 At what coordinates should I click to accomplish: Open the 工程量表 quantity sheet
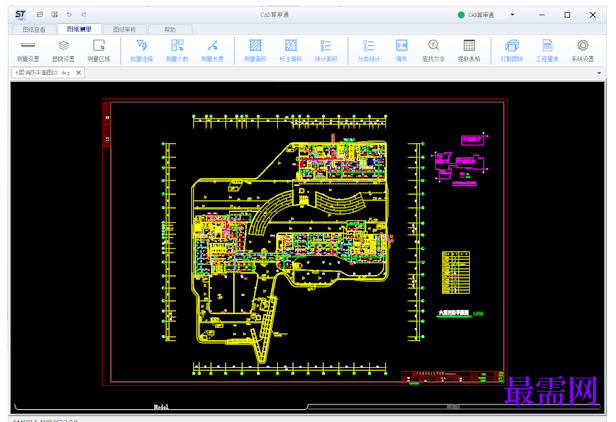point(547,51)
